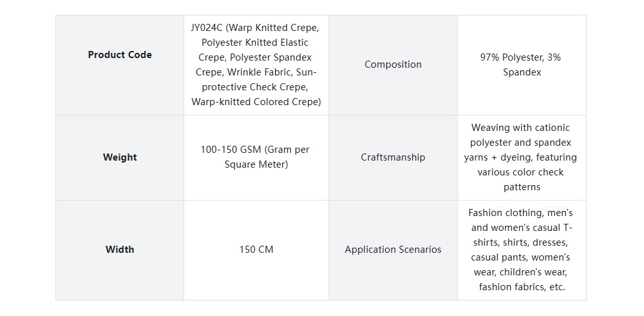Select the 150 CM width value
The width and height of the screenshot is (644, 316).
(256, 250)
